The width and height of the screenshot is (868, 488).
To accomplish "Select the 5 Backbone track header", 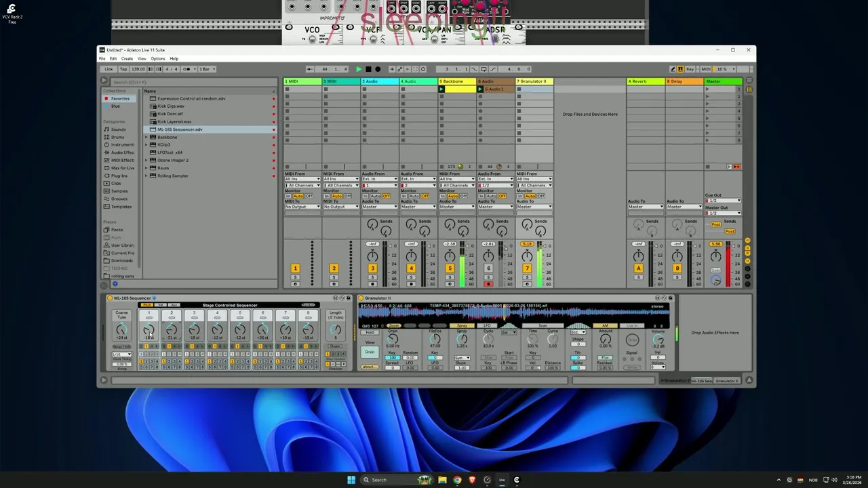I will tap(457, 81).
